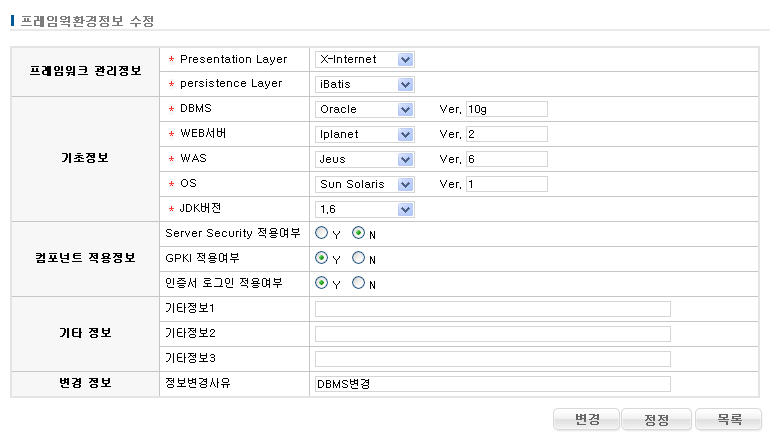This screenshot has height=439, width=778.
Task: Click the 정정 button
Action: pyautogui.click(x=656, y=419)
